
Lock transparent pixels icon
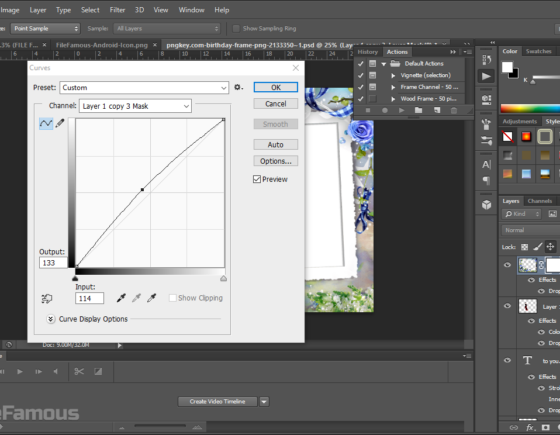(x=524, y=247)
